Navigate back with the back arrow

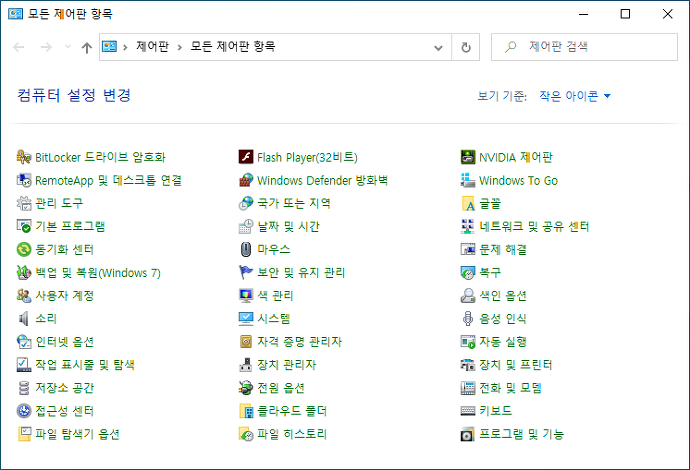tap(18, 47)
